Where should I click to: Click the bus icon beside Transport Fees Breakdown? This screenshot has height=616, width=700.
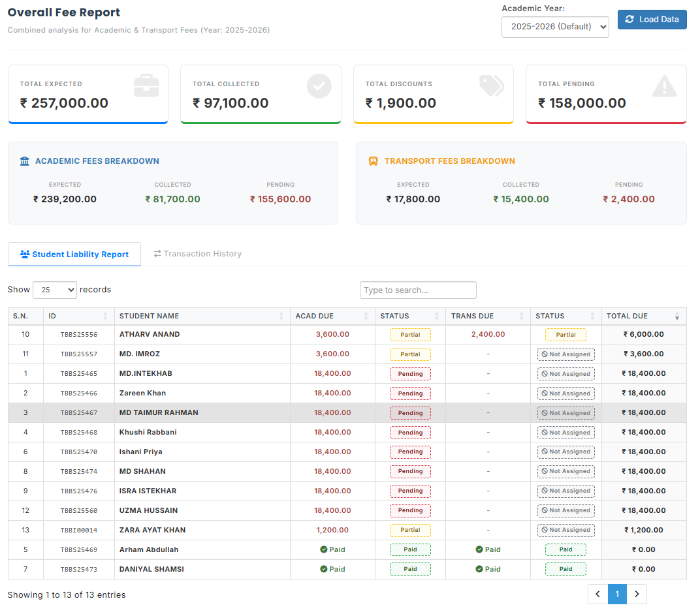coord(372,161)
